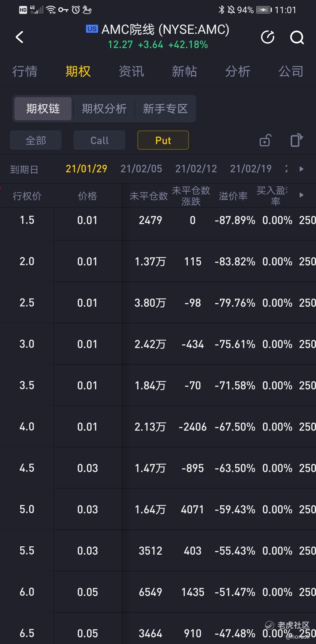Tap the back arrow icon
Image resolution: width=316 pixels, height=644 pixels.
[x=20, y=37]
